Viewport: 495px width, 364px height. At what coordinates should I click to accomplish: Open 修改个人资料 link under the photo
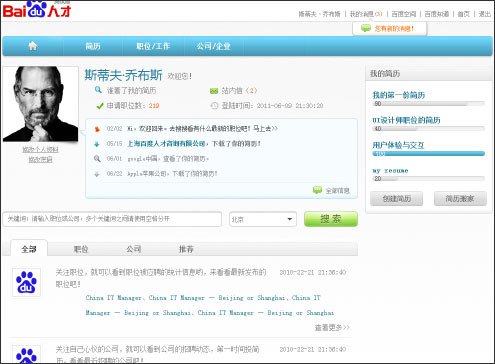click(x=40, y=150)
